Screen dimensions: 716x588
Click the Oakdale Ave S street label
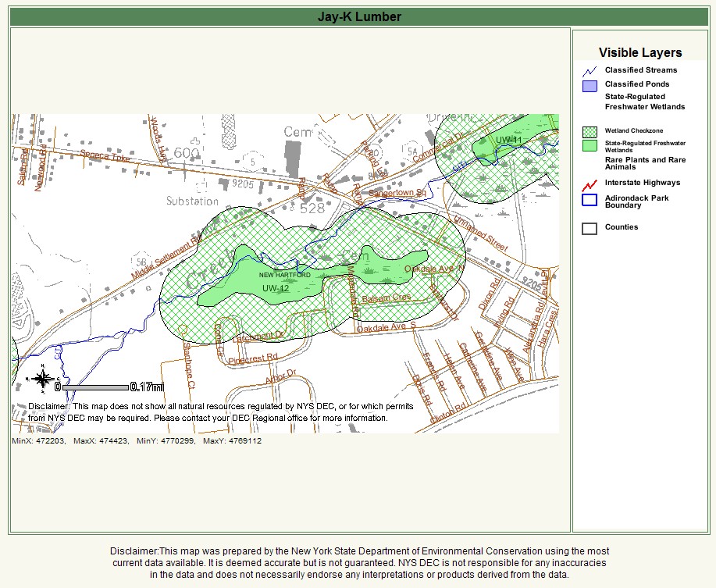click(x=386, y=327)
